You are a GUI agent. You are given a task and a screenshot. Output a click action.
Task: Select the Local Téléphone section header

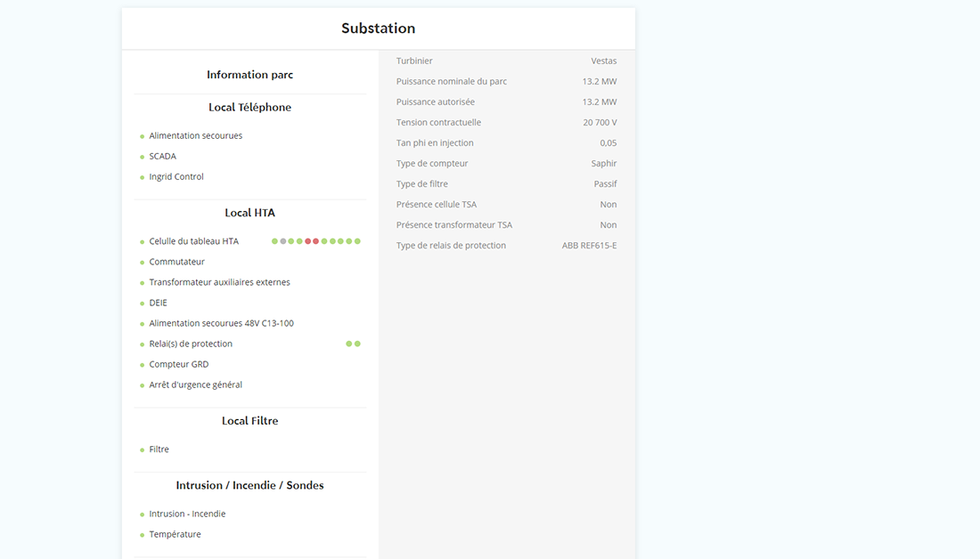(249, 107)
